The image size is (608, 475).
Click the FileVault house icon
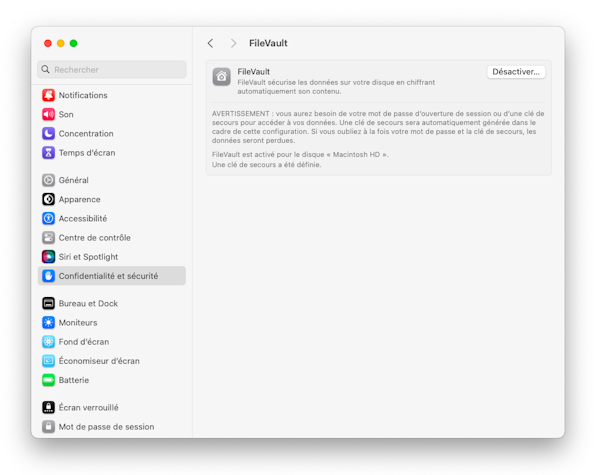tap(221, 77)
